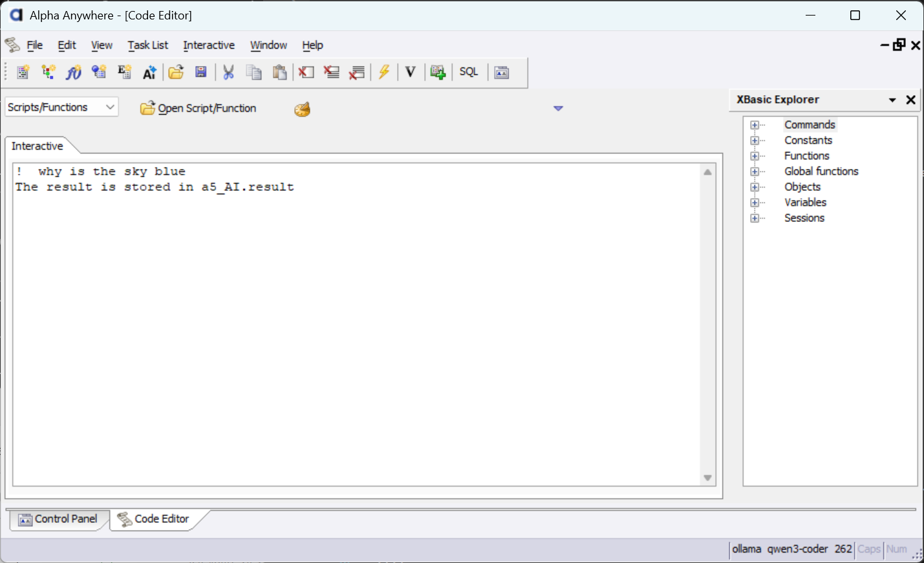Screen dimensions: 924x563
Task: Switch to the Control Panel tab
Action: pos(58,519)
